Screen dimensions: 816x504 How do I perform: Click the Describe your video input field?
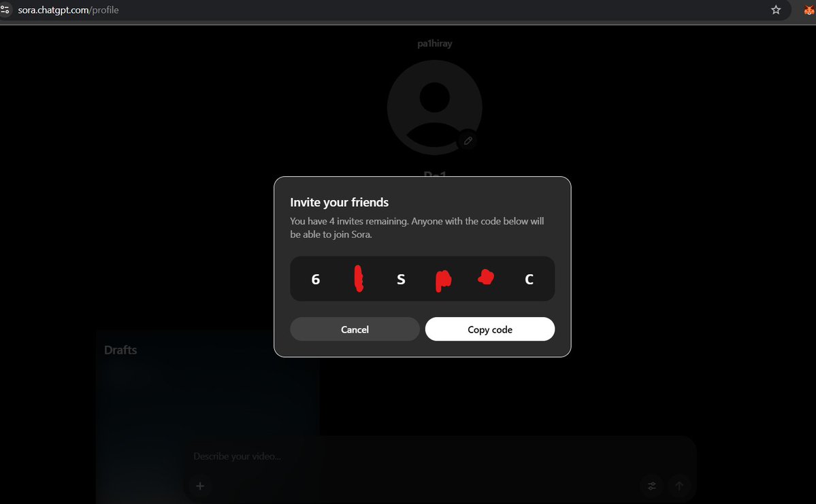(x=237, y=456)
